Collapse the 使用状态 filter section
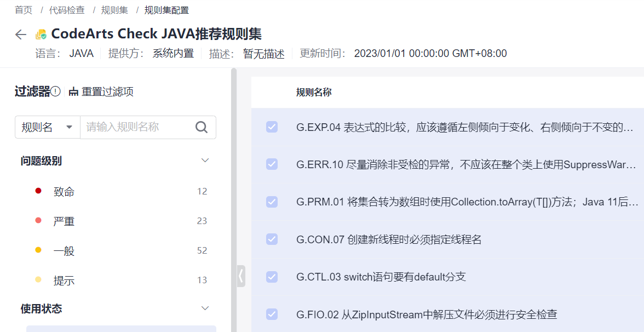 [205, 308]
